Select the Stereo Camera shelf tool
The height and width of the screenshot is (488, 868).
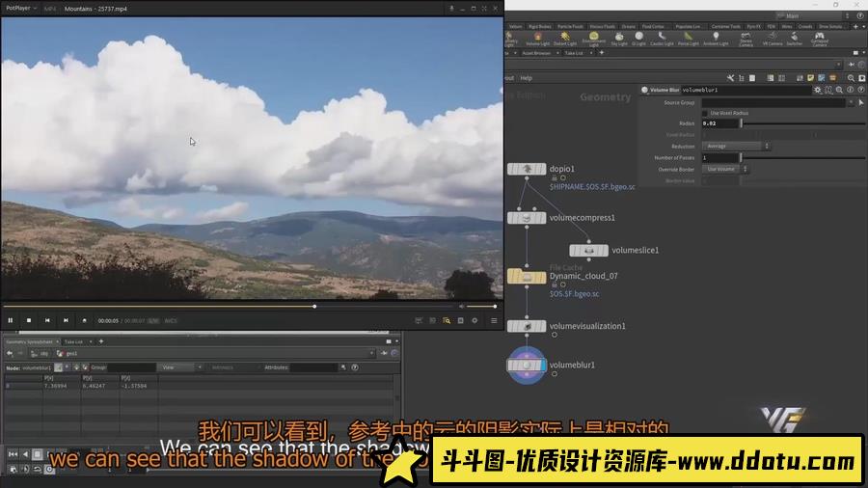pyautogui.click(x=746, y=40)
